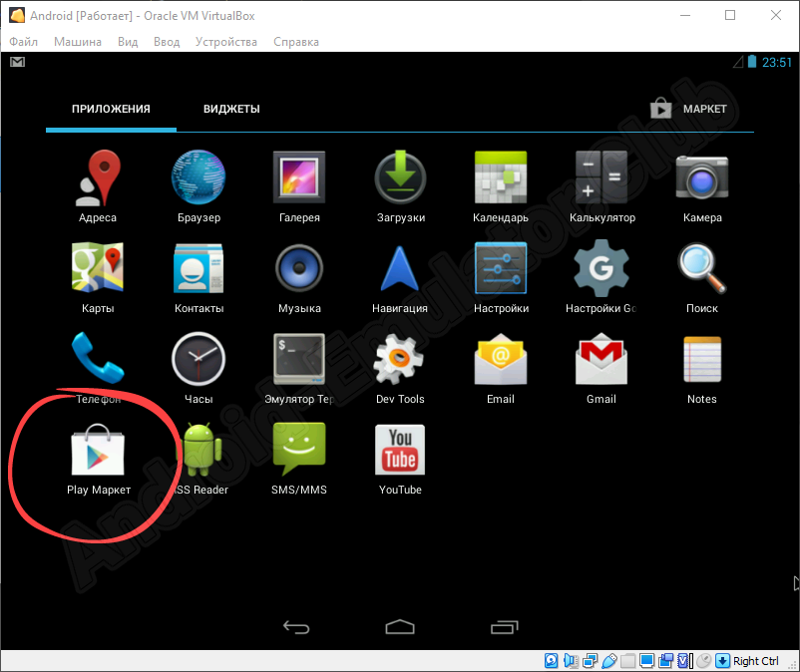The width and height of the screenshot is (800, 672).
Task: Tap the Android home navigation button
Action: tap(400, 627)
